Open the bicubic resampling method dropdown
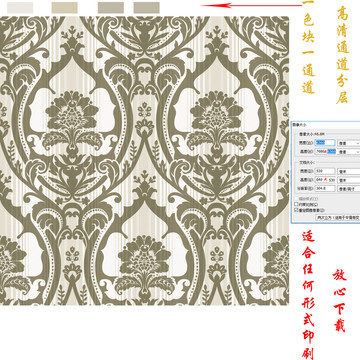 pos(338,217)
